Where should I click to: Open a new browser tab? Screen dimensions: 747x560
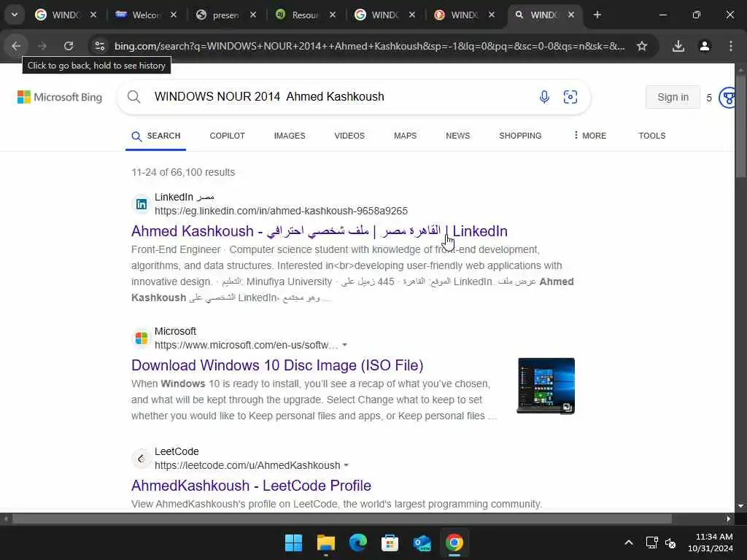point(597,15)
